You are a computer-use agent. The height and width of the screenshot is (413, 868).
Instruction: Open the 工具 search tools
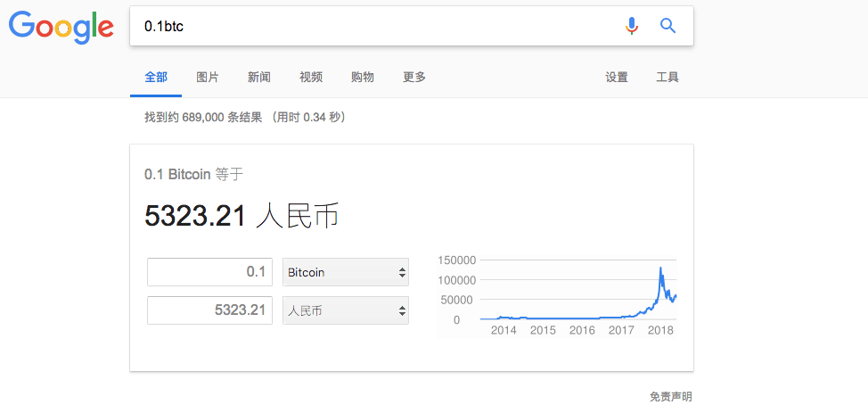tap(667, 77)
